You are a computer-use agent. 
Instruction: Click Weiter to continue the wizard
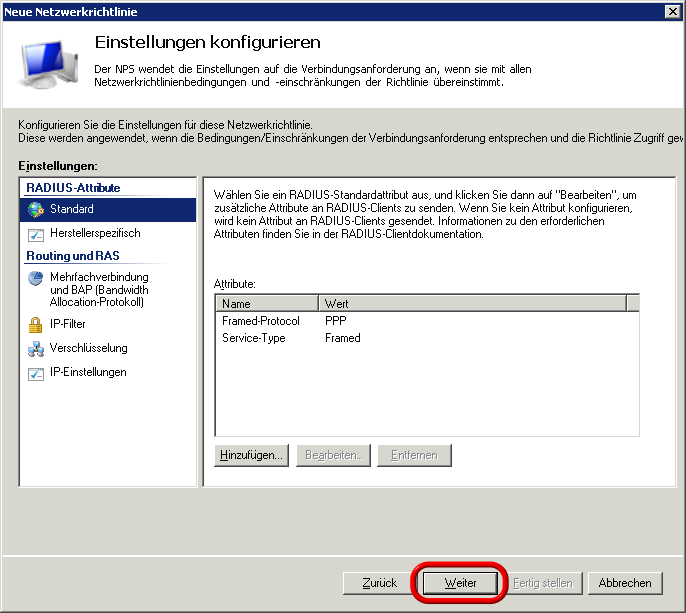pyautogui.click(x=460, y=583)
